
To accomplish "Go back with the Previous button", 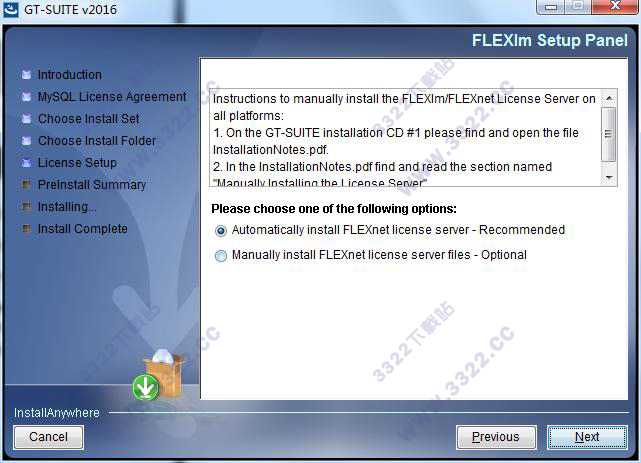I will click(x=496, y=437).
